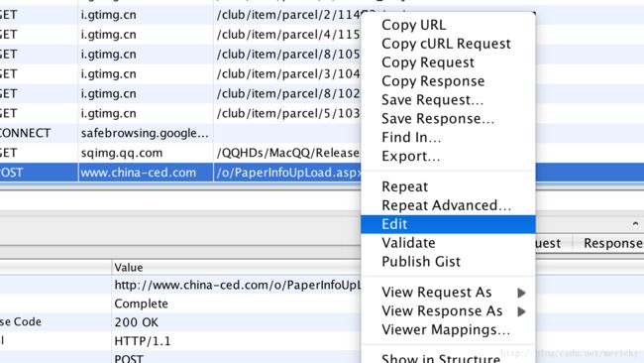The height and width of the screenshot is (363, 644).
Task: Expand View Request As submenu arrow
Action: click(x=521, y=293)
